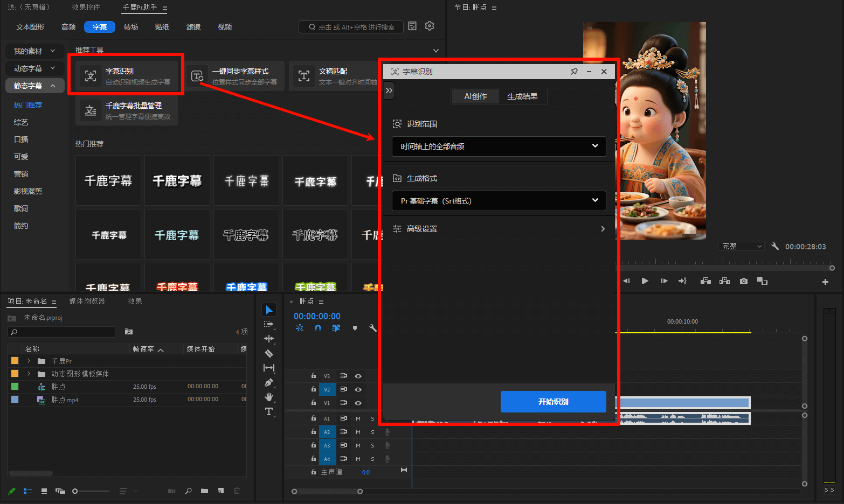The height and width of the screenshot is (504, 844).
Task: Select the Pen tool
Action: point(269,383)
